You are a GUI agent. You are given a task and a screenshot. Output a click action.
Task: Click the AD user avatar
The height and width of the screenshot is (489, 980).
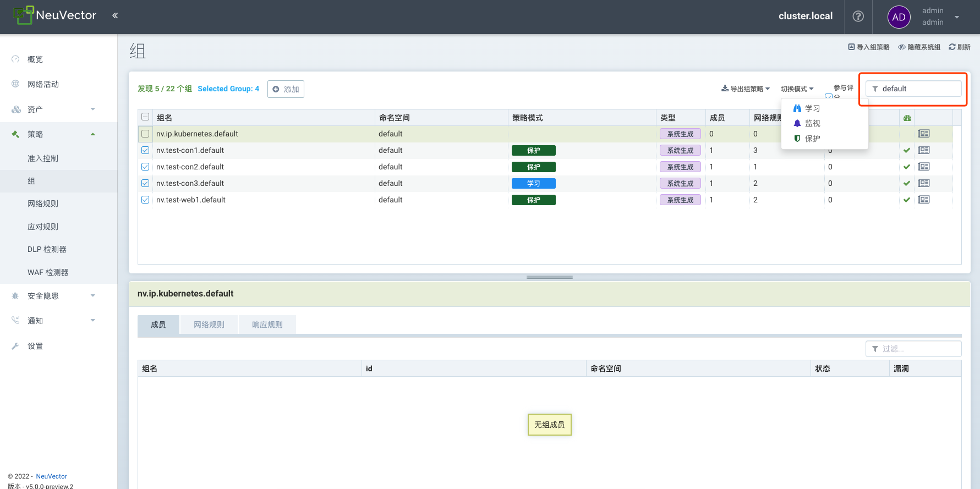[x=899, y=17]
